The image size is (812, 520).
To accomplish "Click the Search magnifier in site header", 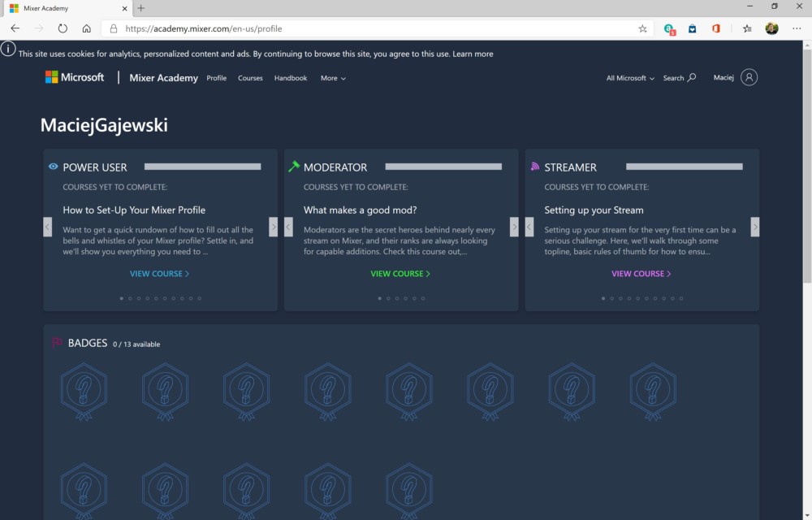I will pos(692,77).
